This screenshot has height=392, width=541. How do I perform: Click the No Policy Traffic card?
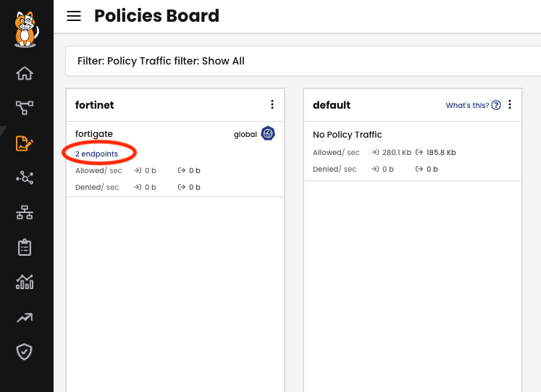413,151
